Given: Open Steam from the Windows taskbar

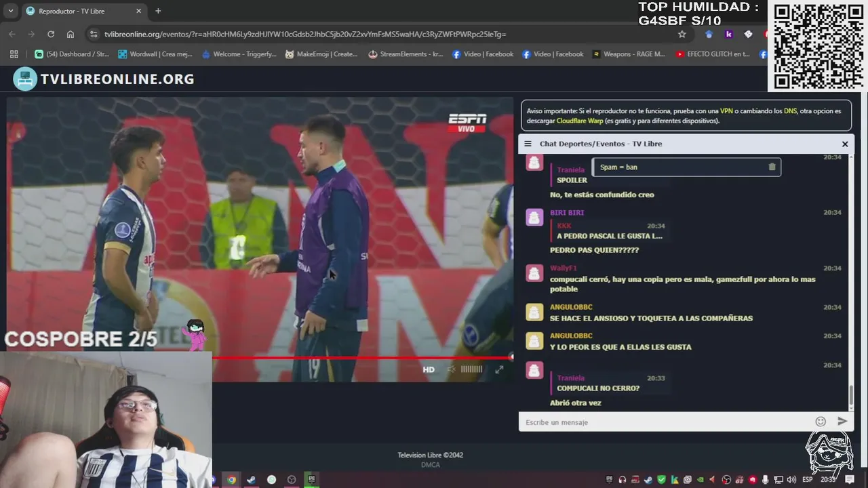Looking at the screenshot, I should (251, 480).
